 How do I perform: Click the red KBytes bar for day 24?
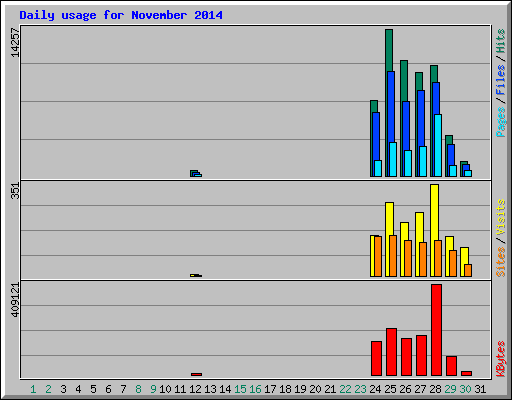376,358
